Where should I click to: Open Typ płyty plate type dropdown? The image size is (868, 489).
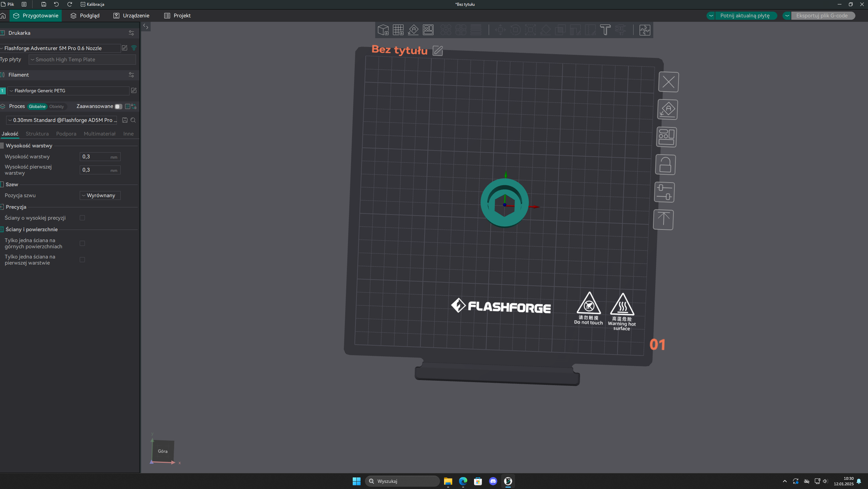click(x=82, y=60)
